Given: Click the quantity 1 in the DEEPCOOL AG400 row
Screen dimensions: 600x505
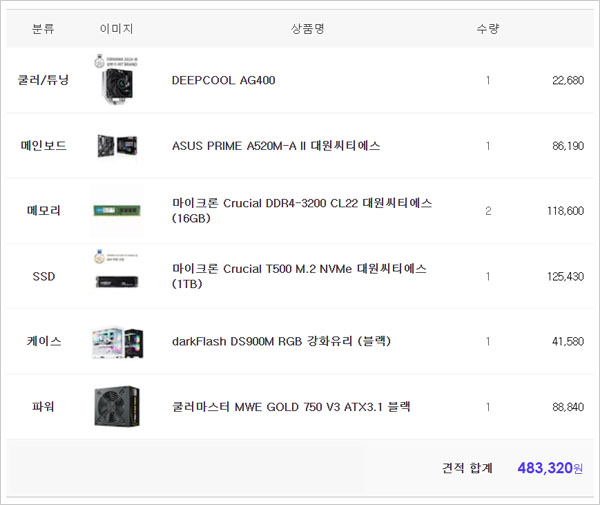Looking at the screenshot, I should coord(488,80).
